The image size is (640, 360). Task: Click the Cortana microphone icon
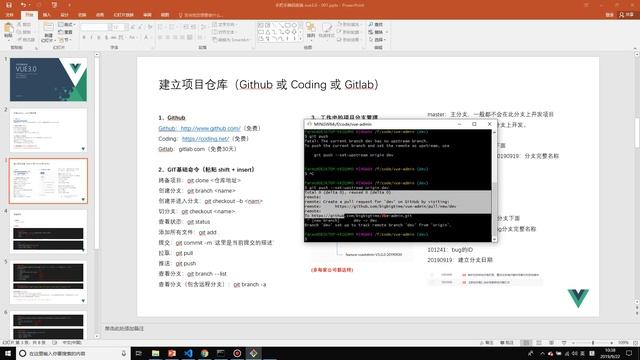(124, 353)
